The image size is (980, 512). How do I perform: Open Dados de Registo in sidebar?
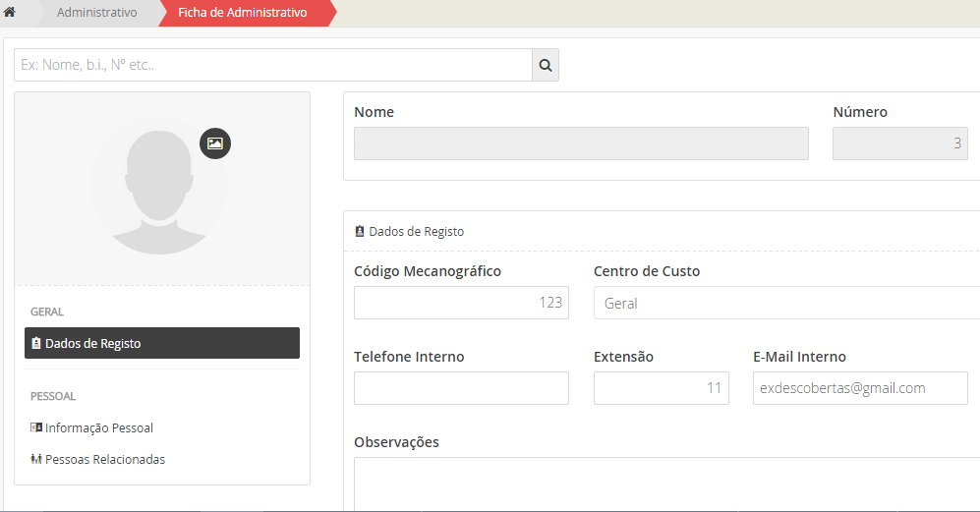[x=162, y=343]
